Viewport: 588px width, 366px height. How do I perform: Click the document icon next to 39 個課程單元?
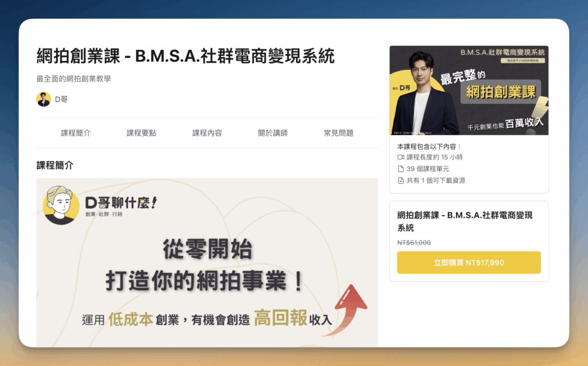pos(400,169)
